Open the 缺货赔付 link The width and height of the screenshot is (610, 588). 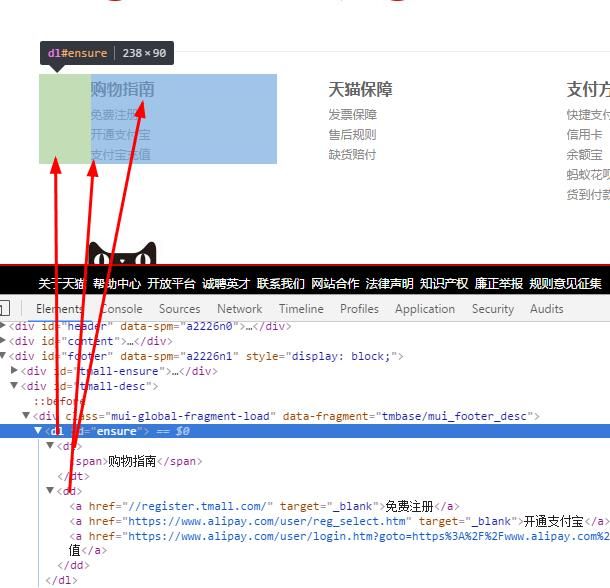pos(352,154)
